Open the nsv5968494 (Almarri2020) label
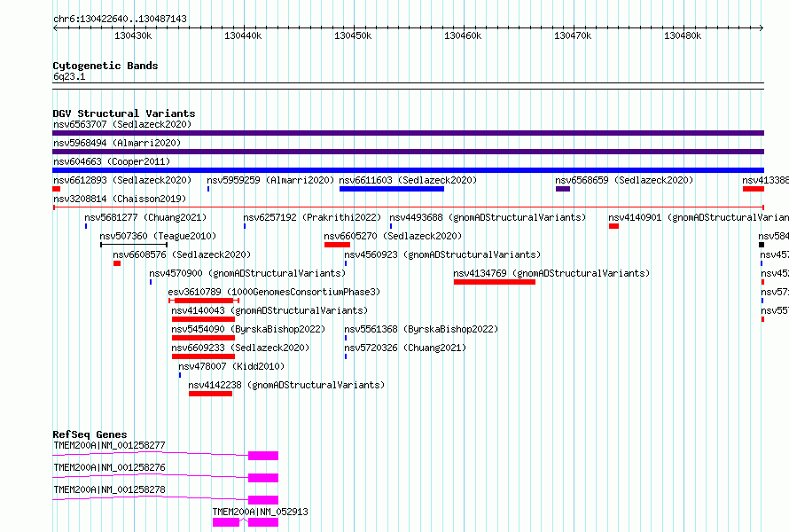Viewport: 789px width, 532px height. pyautogui.click(x=117, y=143)
